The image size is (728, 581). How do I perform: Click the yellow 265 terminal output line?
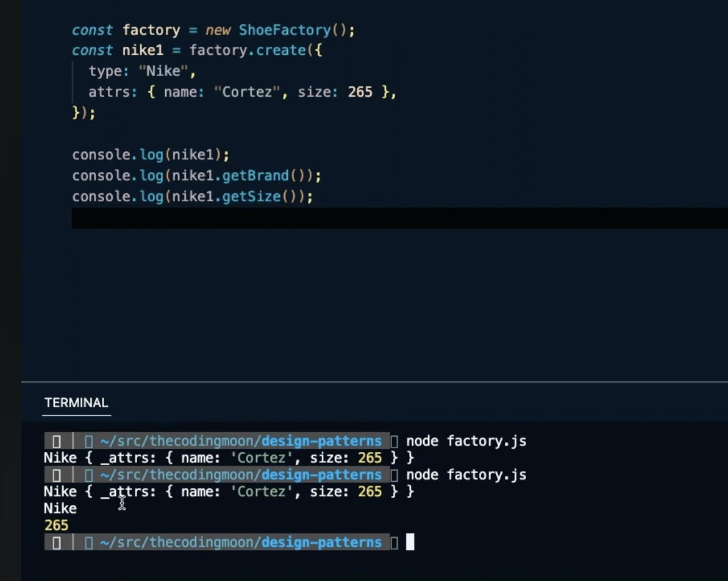click(x=57, y=526)
